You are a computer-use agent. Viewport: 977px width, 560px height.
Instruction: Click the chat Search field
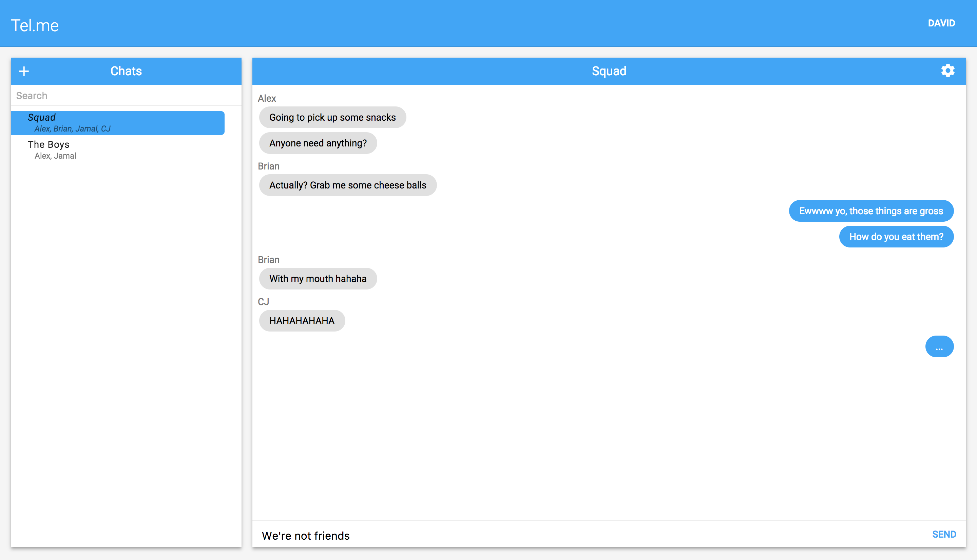126,95
